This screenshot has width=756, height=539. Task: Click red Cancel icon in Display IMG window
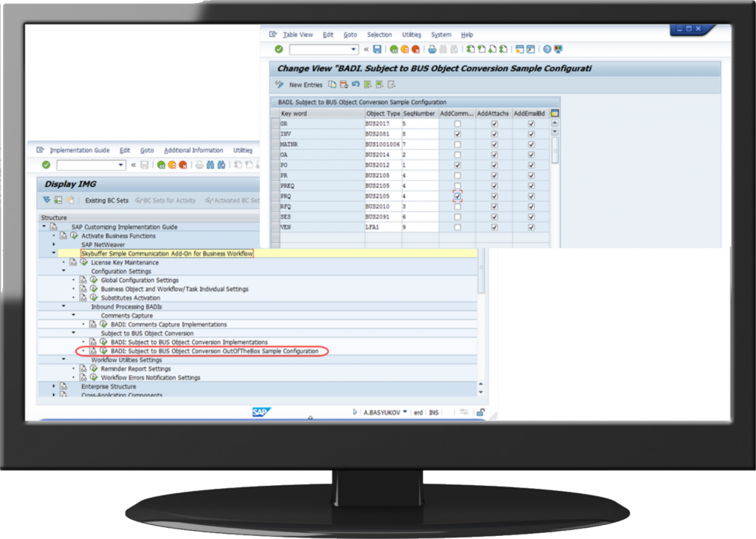click(x=183, y=165)
